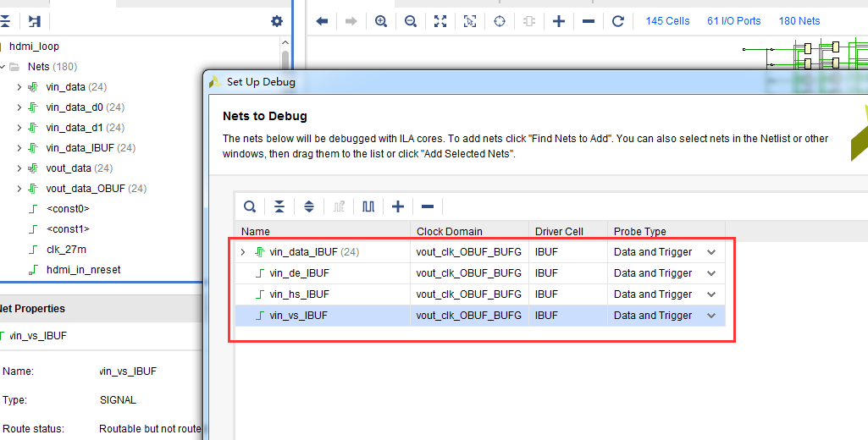Open Probe Type dropdown for vin_de_IBUF
This screenshot has height=440, width=868.
(x=711, y=272)
